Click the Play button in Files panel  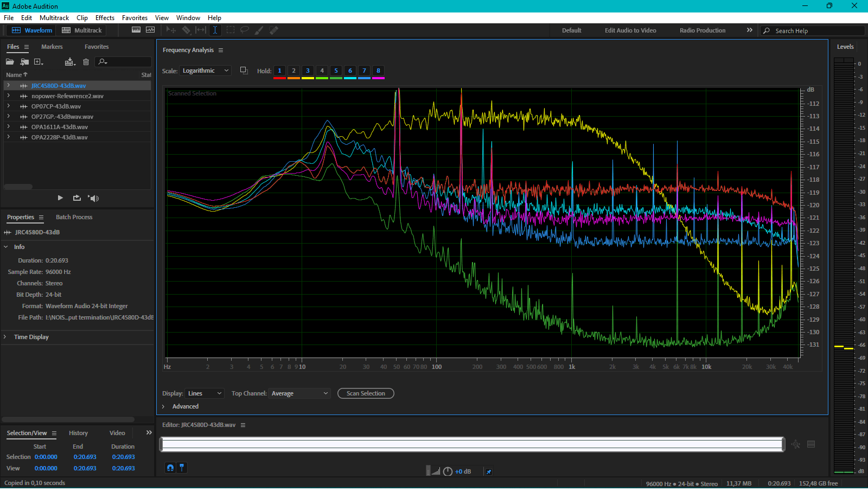click(60, 198)
